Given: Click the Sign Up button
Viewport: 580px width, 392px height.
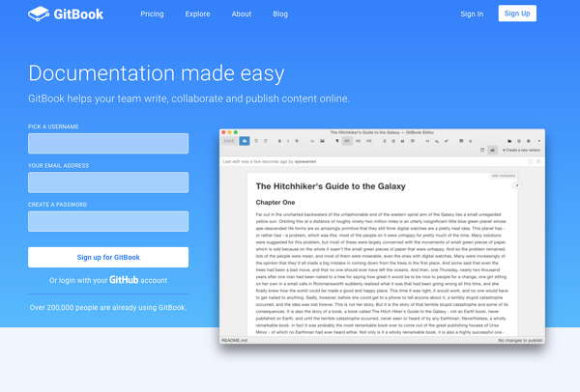Looking at the screenshot, I should click(517, 14).
